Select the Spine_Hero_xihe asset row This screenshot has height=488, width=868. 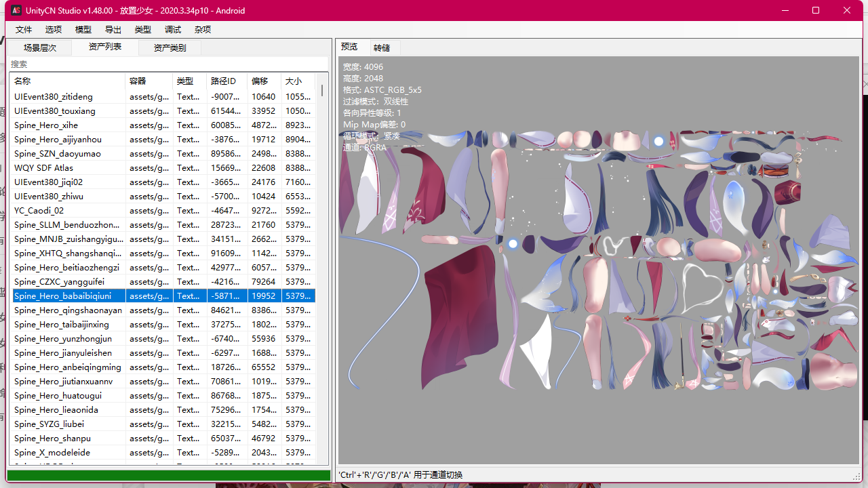[46, 125]
